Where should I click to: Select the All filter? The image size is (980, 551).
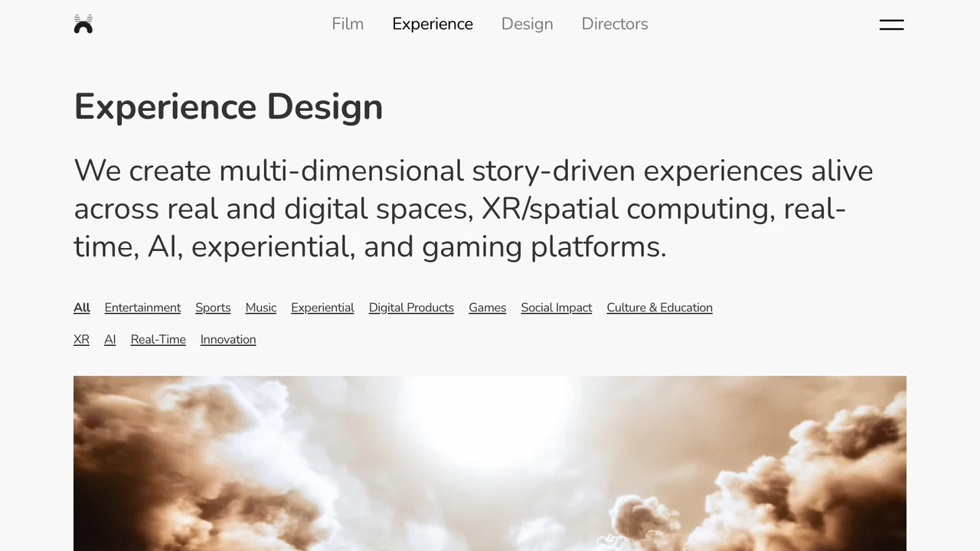pyautogui.click(x=82, y=308)
